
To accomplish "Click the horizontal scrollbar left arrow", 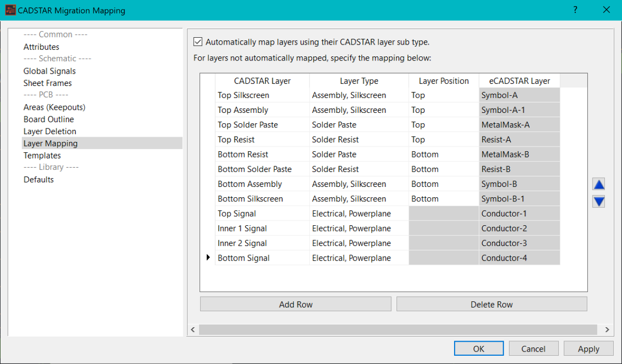I will click(192, 329).
